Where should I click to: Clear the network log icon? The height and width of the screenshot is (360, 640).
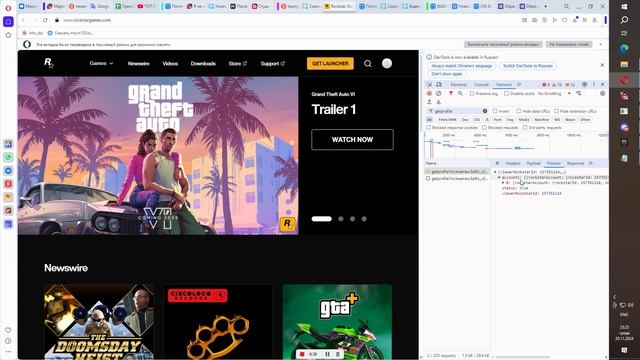[439, 93]
